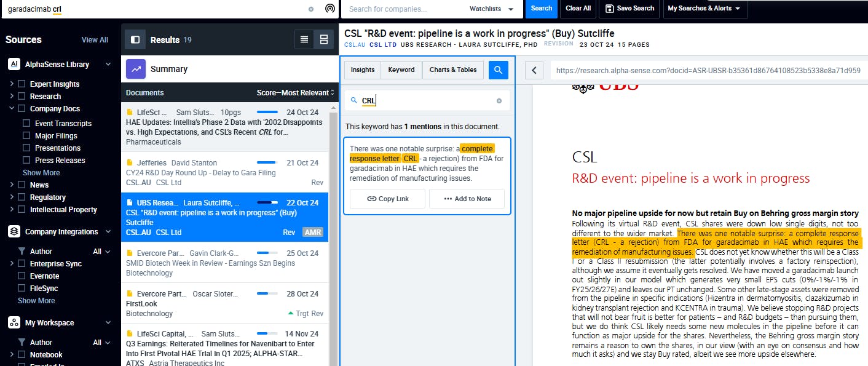
Task: Clear the garadacimab crl search query
Action: pyautogui.click(x=311, y=9)
